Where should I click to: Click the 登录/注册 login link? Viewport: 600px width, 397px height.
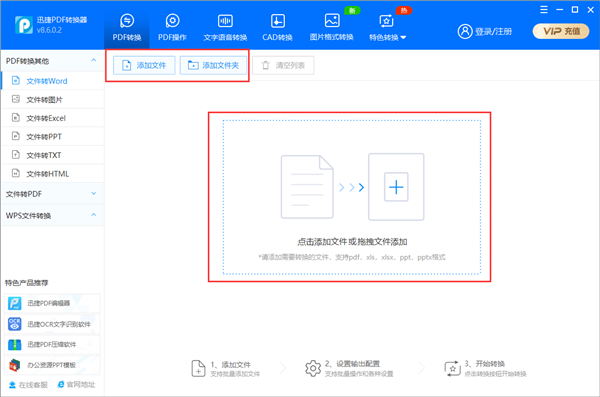point(494,31)
